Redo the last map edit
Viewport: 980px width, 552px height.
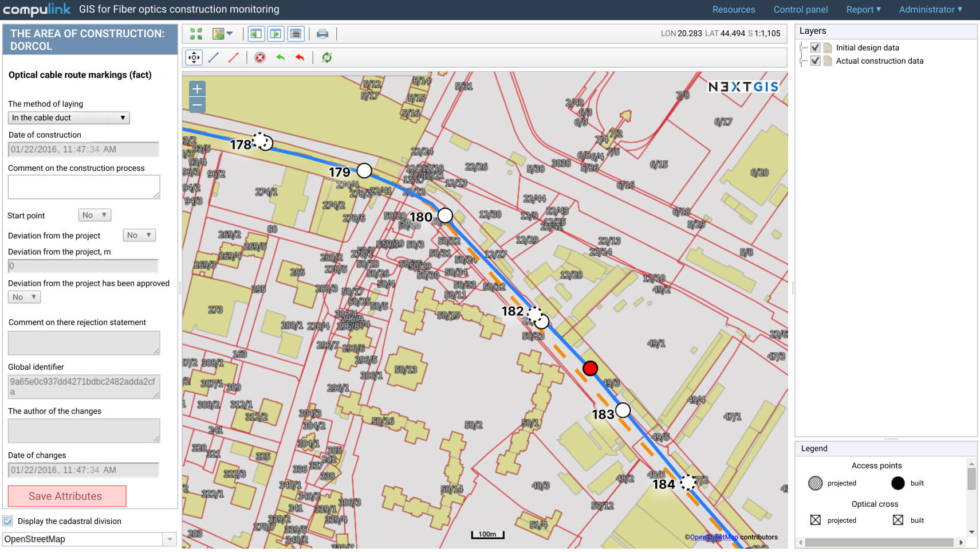point(300,57)
